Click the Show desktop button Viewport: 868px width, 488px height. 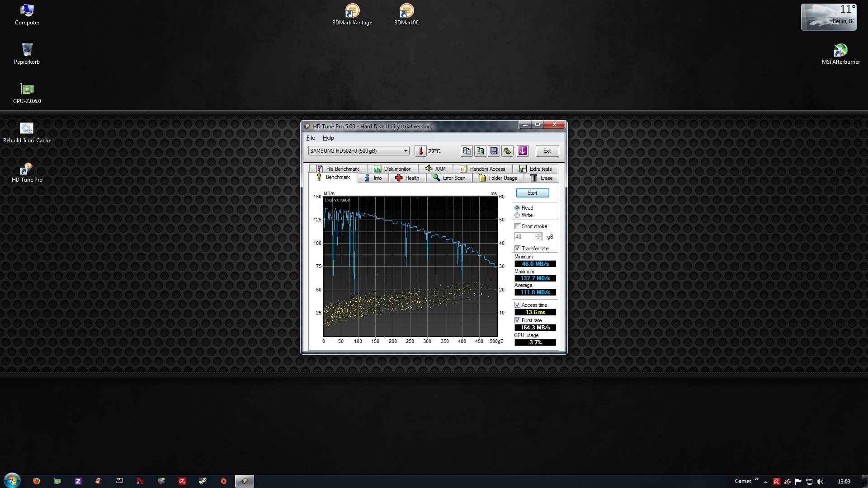tap(864, 482)
